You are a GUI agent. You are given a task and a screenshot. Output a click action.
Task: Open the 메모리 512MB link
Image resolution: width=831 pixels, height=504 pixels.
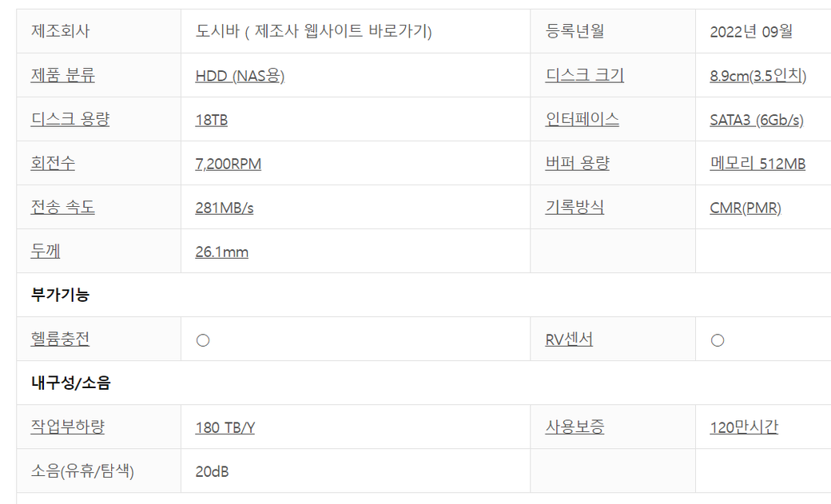[x=757, y=164]
